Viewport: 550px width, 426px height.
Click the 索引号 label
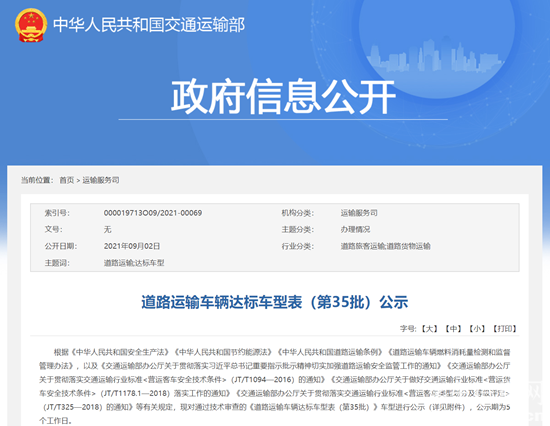[57, 213]
